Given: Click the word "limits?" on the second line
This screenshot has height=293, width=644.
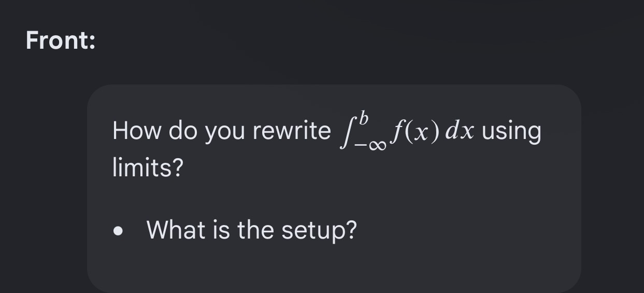Looking at the screenshot, I should [148, 168].
